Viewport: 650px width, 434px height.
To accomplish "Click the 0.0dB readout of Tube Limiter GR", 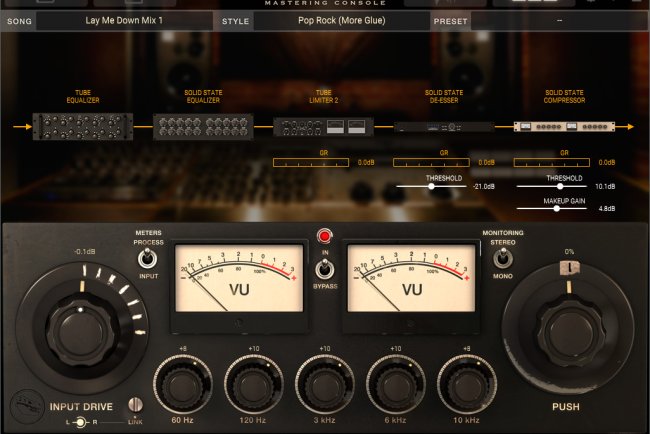I will click(x=366, y=162).
